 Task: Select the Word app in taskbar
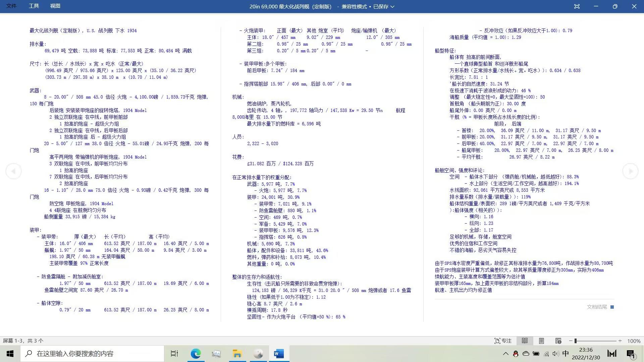point(279,354)
